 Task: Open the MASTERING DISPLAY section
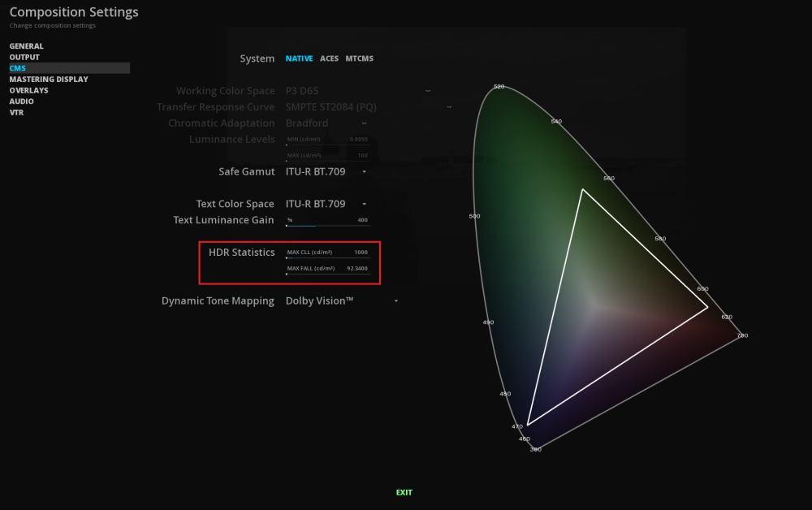coord(49,80)
